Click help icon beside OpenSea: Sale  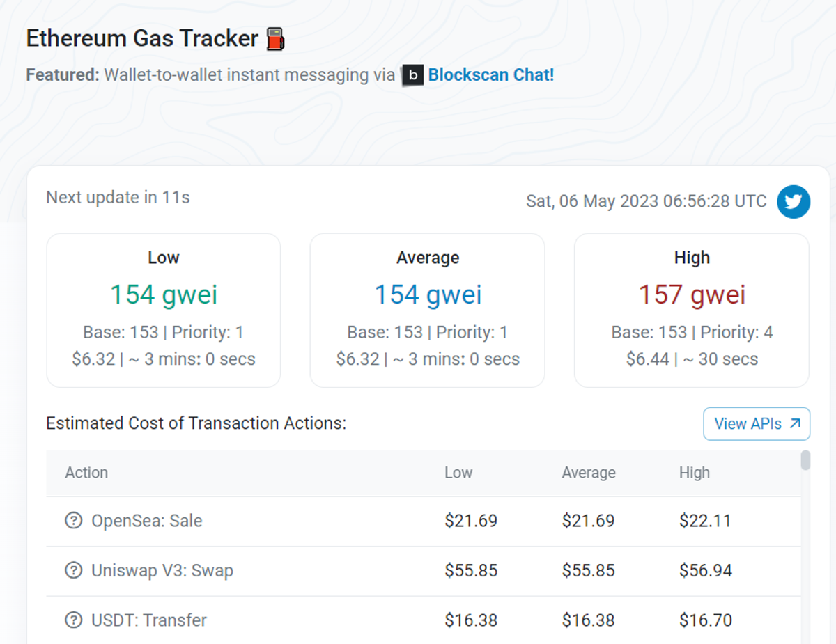point(73,521)
